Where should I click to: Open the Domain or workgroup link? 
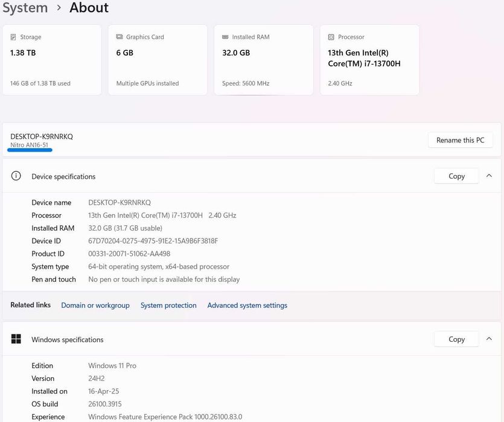tap(95, 305)
